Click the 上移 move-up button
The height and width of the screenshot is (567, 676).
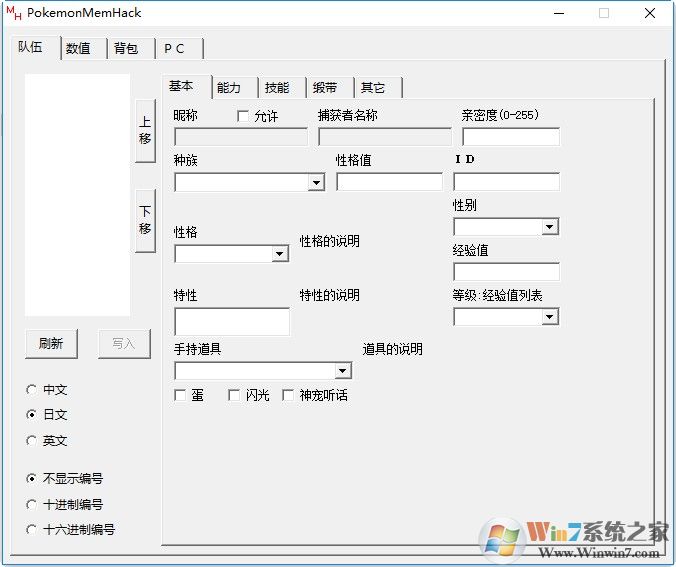145,131
